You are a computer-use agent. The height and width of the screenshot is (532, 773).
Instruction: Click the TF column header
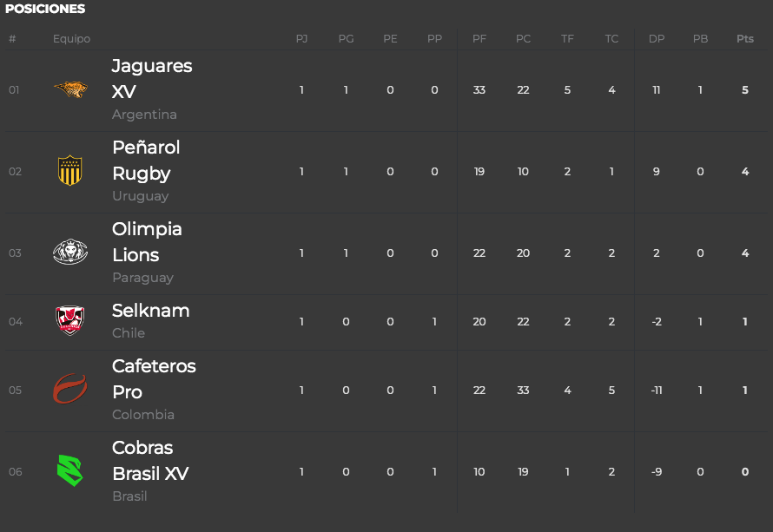pos(567,39)
